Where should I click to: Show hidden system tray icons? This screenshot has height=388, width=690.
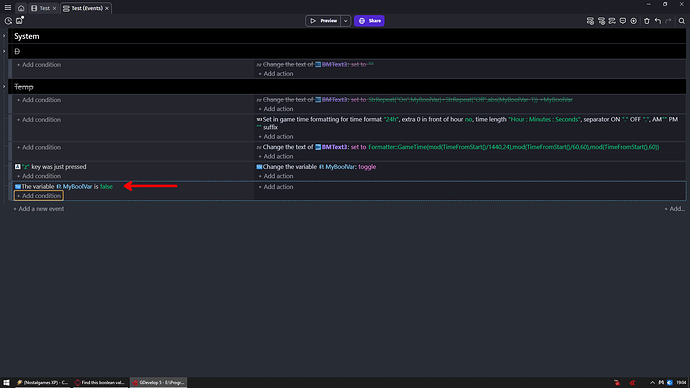tap(652, 383)
